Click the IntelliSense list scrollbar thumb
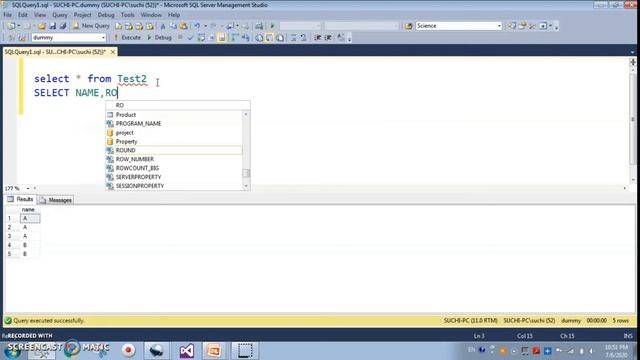This screenshot has height=360, width=640. [x=246, y=173]
